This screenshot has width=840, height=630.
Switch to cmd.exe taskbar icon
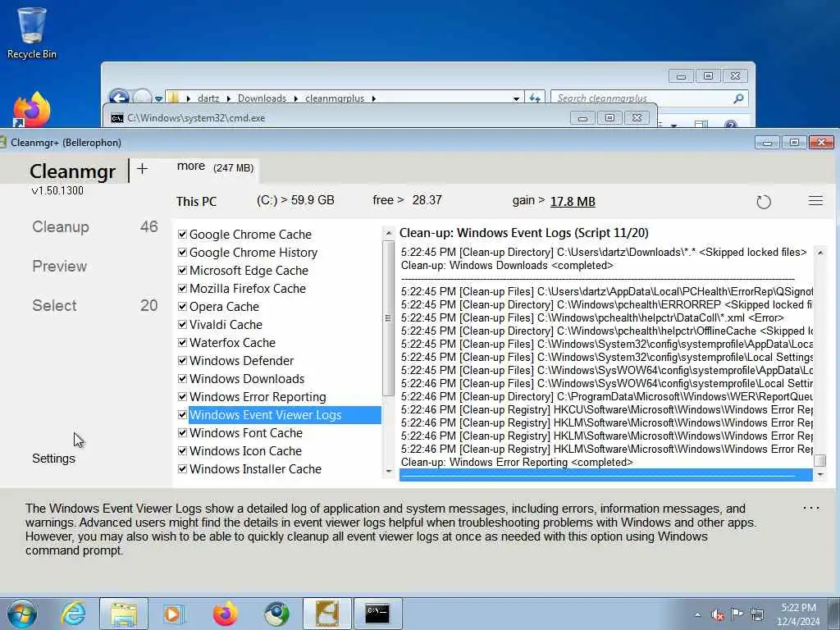tap(377, 614)
